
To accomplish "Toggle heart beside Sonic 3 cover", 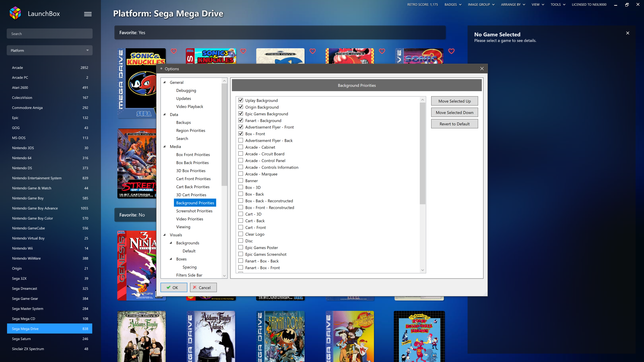I will pyautogui.click(x=451, y=51).
